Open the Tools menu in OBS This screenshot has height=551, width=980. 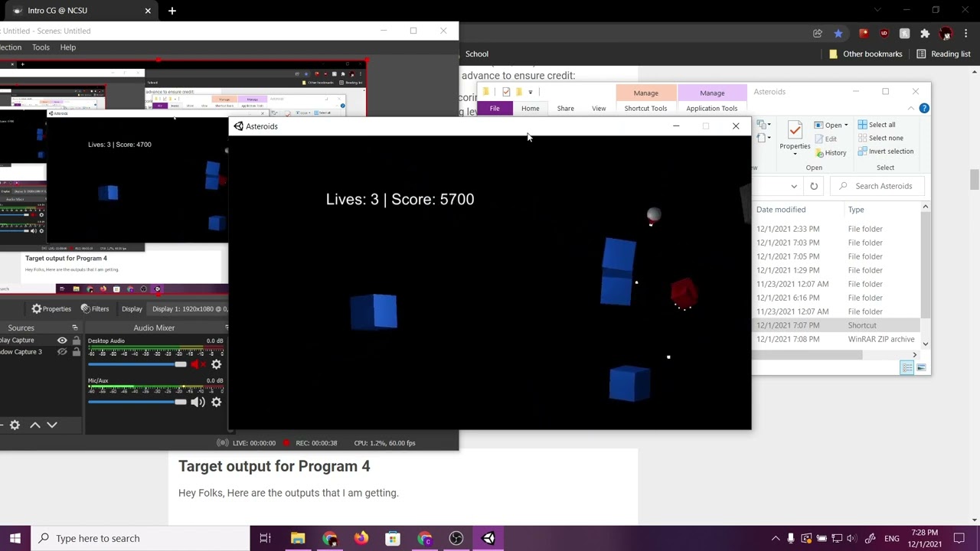(x=41, y=47)
